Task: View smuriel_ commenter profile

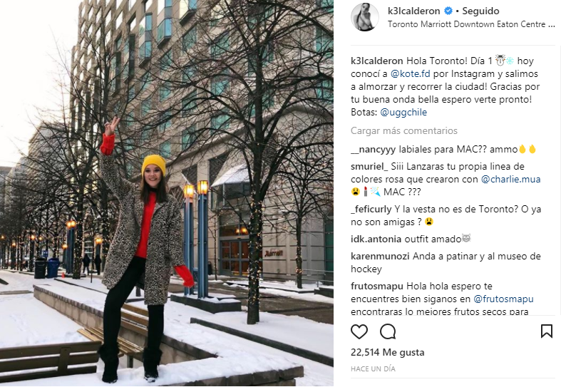Action: coord(369,167)
